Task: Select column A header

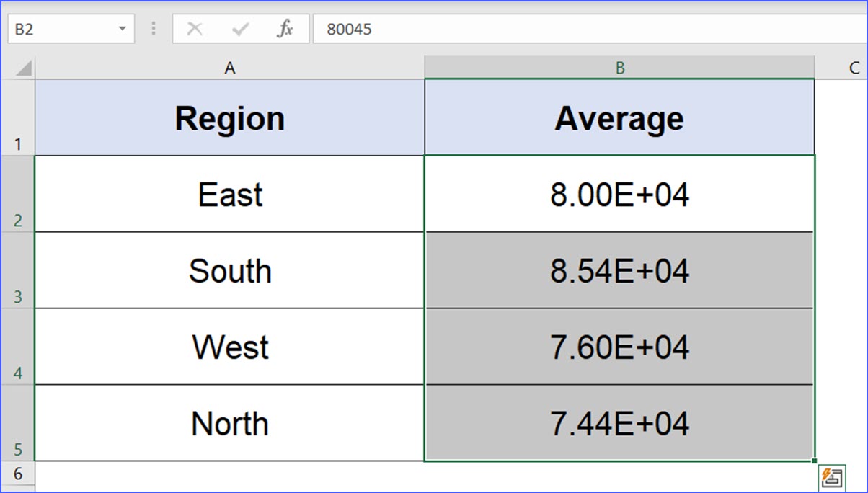Action: point(229,68)
